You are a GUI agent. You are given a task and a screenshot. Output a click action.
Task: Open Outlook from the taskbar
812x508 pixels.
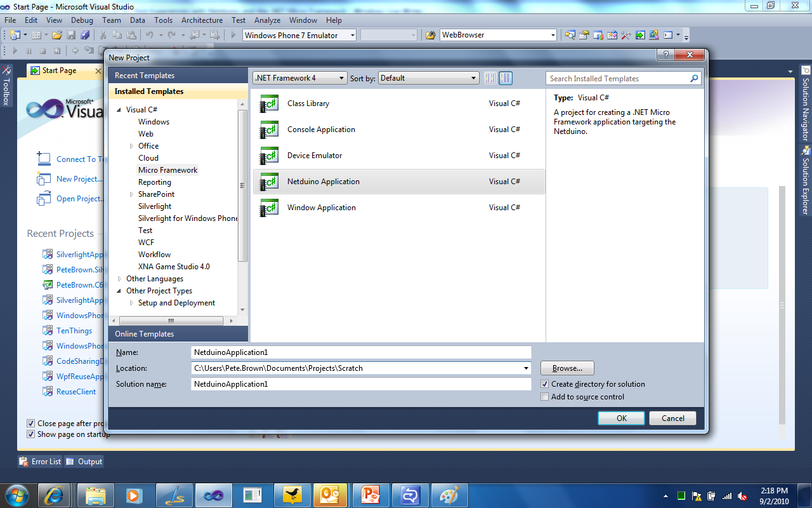(x=331, y=495)
